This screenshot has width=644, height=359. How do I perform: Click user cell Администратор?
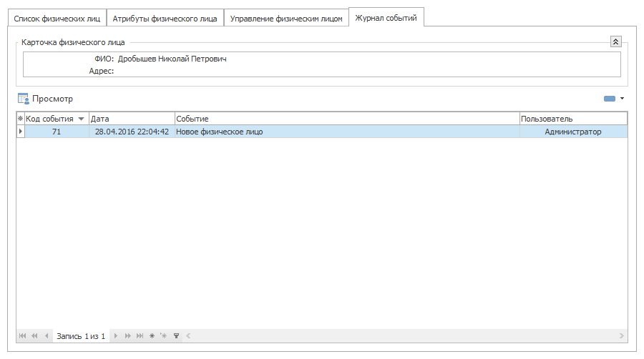(573, 132)
